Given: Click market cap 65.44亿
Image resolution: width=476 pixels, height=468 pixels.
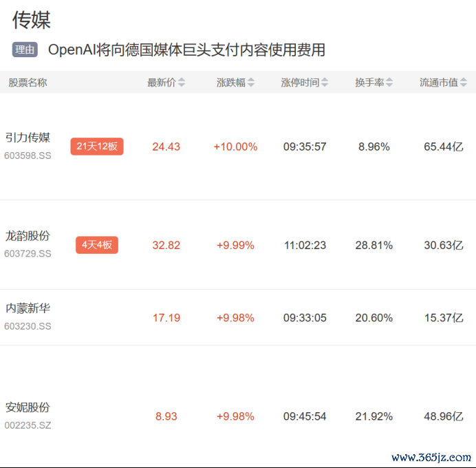Looking at the screenshot, I should click(x=444, y=147).
